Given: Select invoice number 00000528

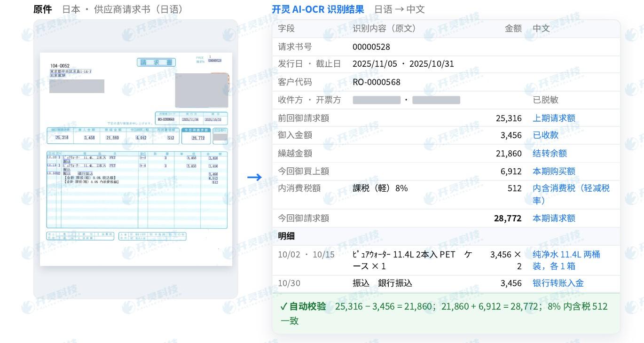Looking at the screenshot, I should click(371, 47).
